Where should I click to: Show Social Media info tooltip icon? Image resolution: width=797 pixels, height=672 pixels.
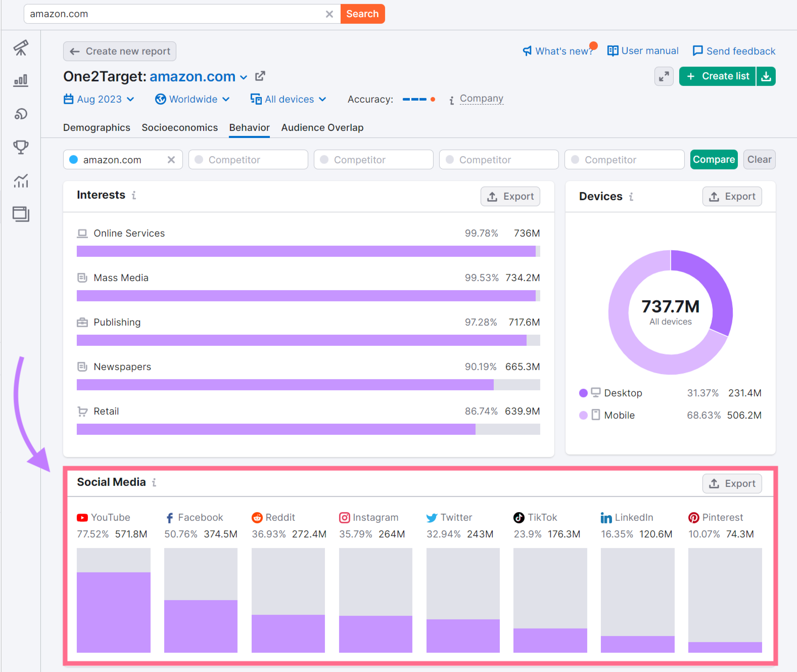pyautogui.click(x=154, y=482)
